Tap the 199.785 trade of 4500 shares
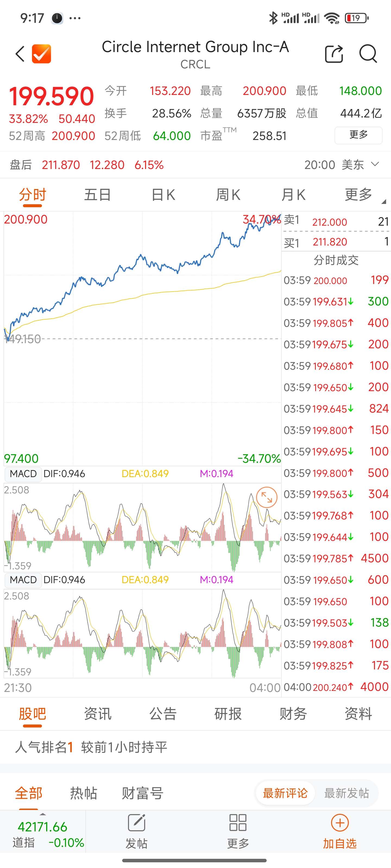This screenshot has height=868, width=391. [336, 558]
